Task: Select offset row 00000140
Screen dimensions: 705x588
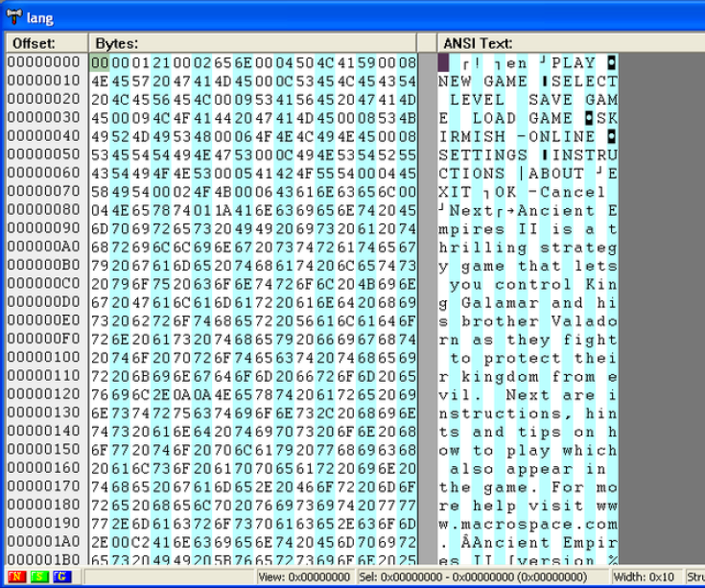Action: pyautogui.click(x=43, y=431)
